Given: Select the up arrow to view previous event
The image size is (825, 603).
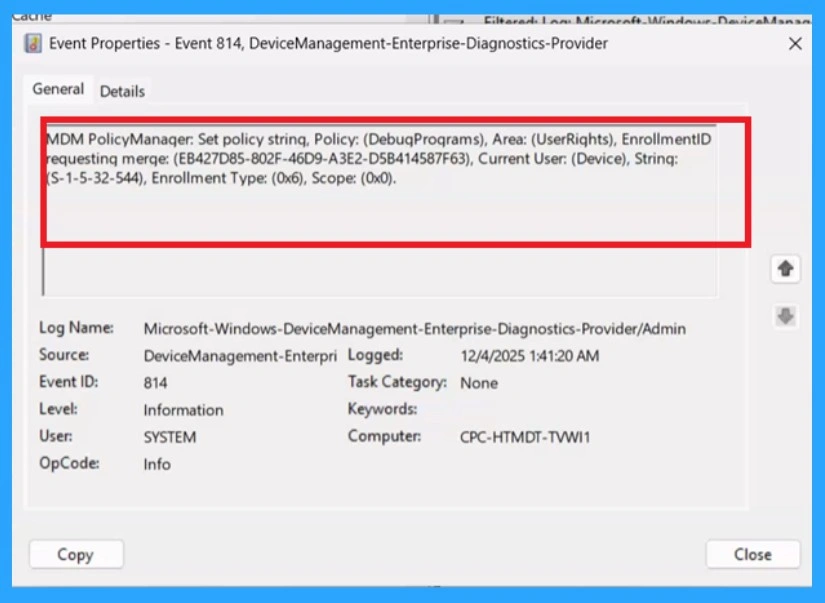Looking at the screenshot, I should tap(786, 269).
